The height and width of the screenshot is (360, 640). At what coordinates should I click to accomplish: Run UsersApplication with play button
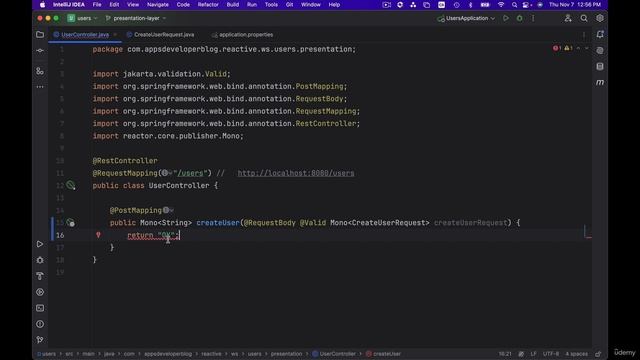pyautogui.click(x=506, y=18)
